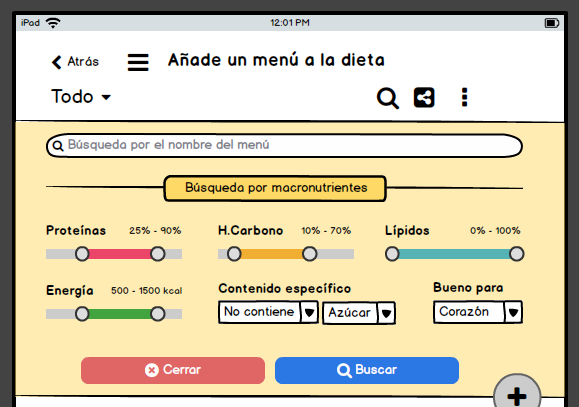This screenshot has width=579, height=407.
Task: Click the Proteínas slider left handle
Action: (x=82, y=254)
